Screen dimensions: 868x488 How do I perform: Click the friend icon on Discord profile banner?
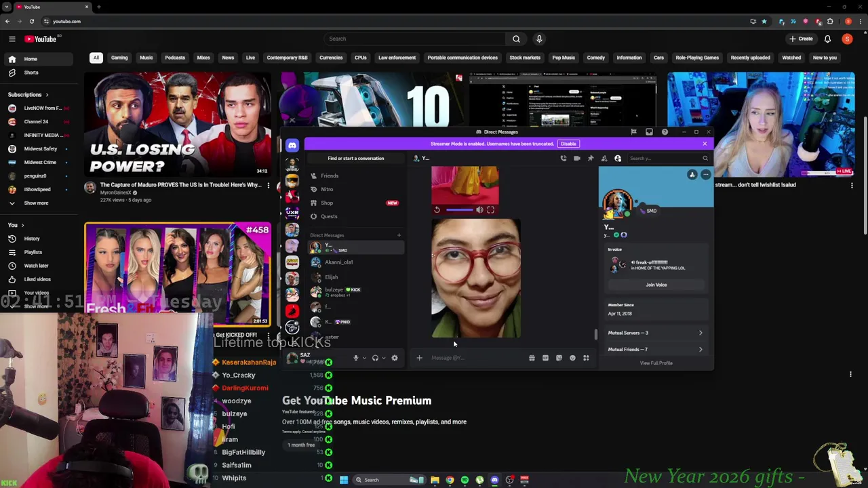point(692,175)
